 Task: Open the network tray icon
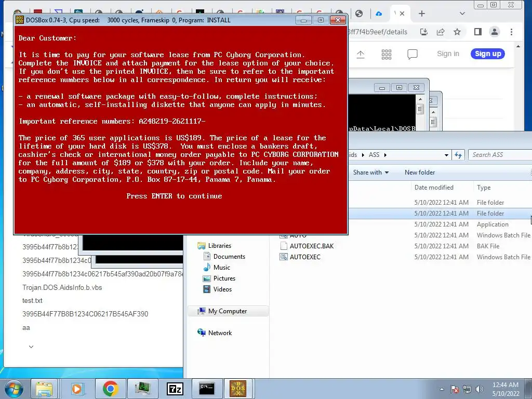[x=467, y=389]
